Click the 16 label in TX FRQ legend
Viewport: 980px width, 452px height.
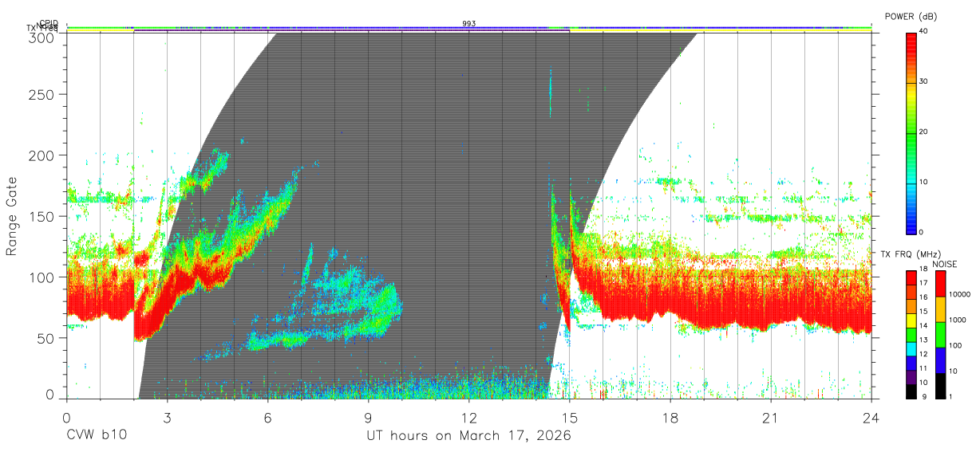coord(923,297)
